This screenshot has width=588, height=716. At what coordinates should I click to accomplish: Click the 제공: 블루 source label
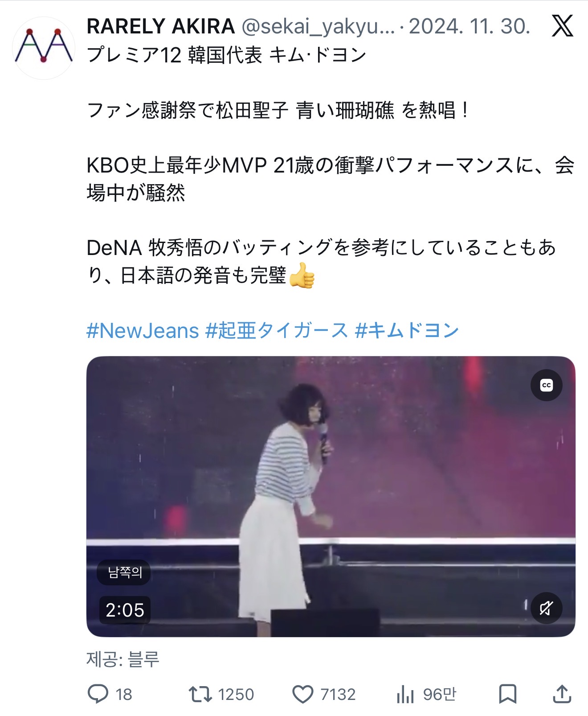point(123,659)
